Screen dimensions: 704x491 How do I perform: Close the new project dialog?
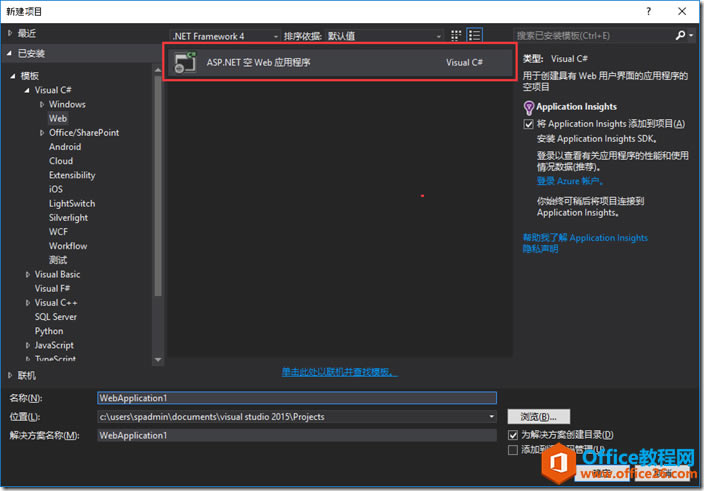pyautogui.click(x=682, y=11)
